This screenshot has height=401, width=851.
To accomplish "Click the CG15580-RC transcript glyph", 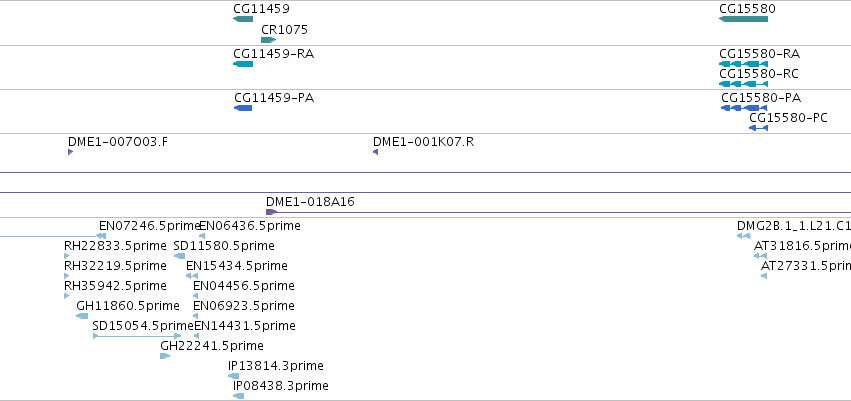I will tap(743, 84).
